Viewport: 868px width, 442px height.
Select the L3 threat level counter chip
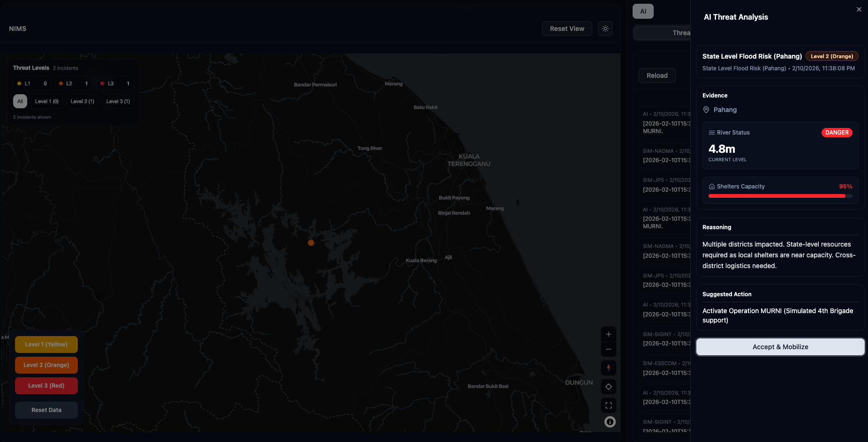[114, 83]
